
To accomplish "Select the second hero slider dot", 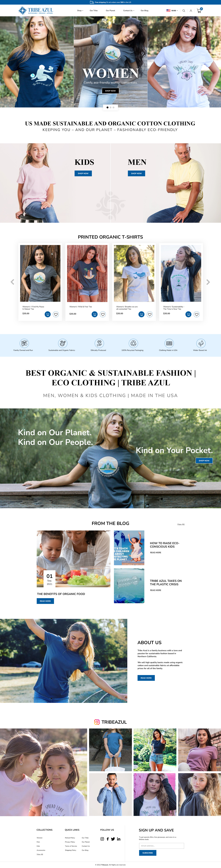I will click(x=110, y=107).
